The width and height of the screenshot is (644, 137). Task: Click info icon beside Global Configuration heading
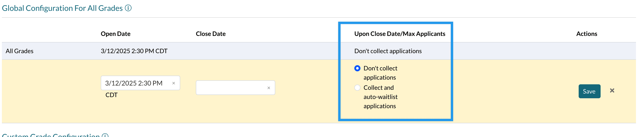(128, 8)
